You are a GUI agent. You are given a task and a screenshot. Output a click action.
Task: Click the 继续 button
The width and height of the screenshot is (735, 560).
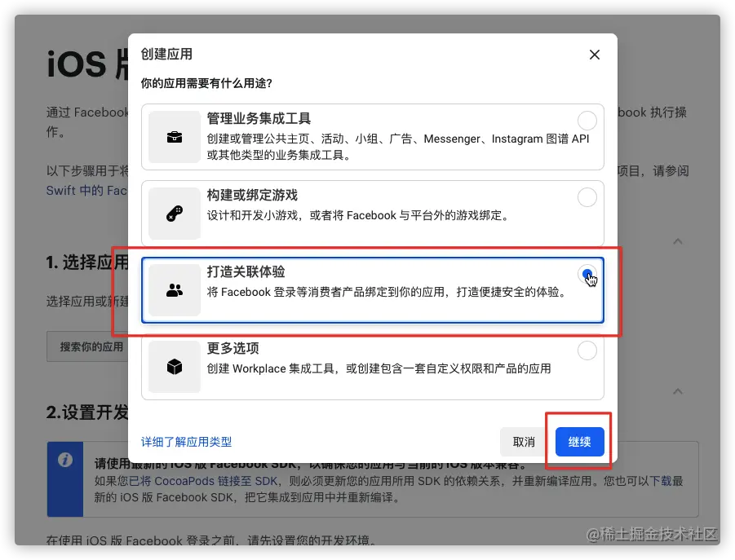(x=579, y=442)
